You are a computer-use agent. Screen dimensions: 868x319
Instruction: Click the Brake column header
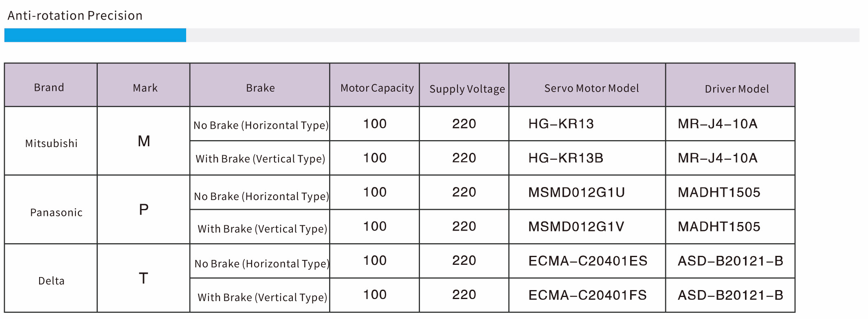pos(260,88)
